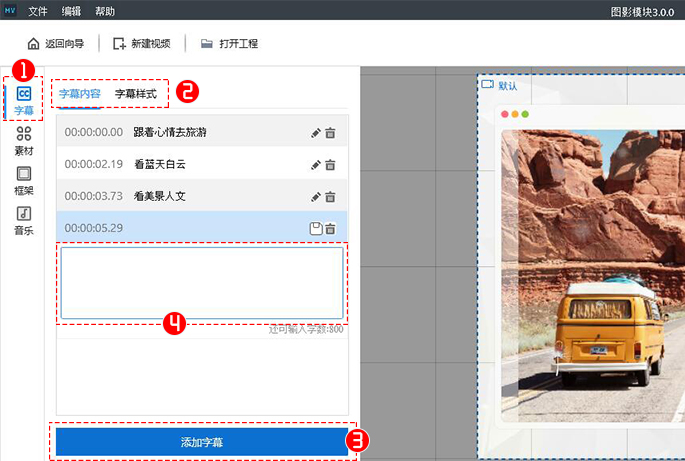Open the 帮助 menu

[104, 11]
